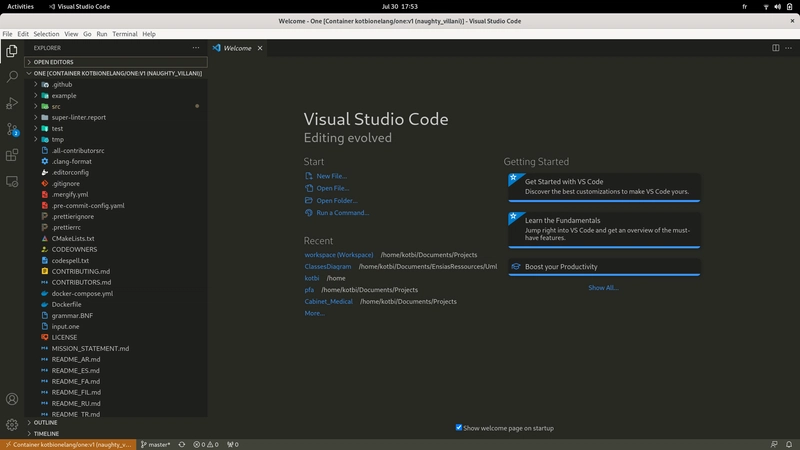Uncheck Show welcome page on startup
Image resolution: width=800 pixels, height=450 pixels.
[459, 428]
